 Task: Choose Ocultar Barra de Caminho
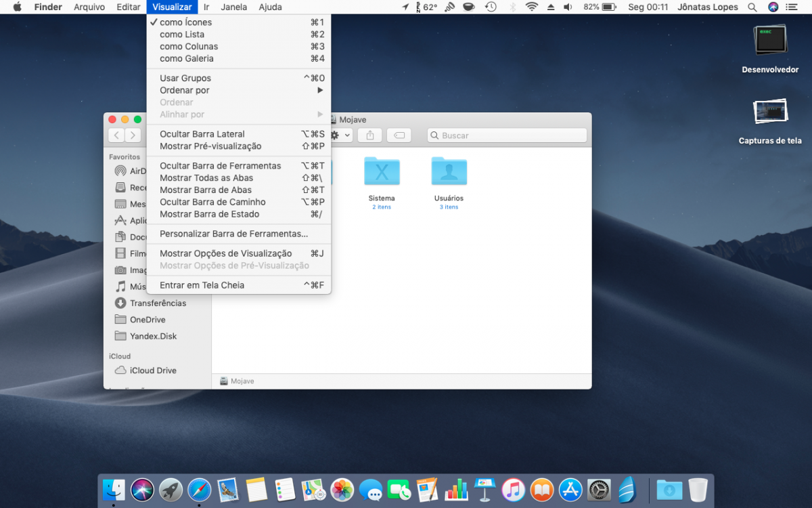click(239, 203)
